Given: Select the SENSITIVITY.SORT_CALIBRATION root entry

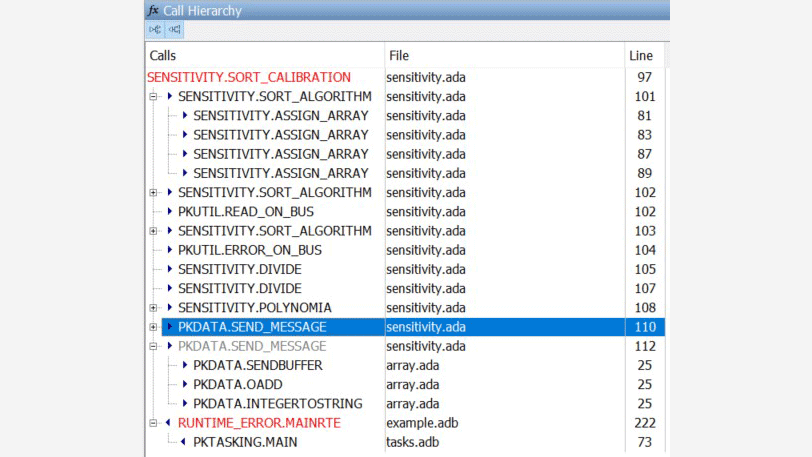Looking at the screenshot, I should pyautogui.click(x=249, y=77).
